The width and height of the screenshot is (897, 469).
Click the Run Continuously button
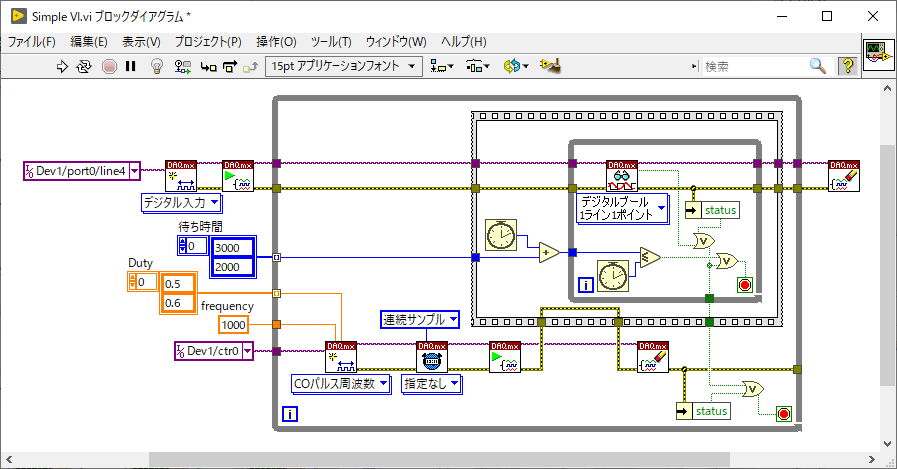click(84, 66)
